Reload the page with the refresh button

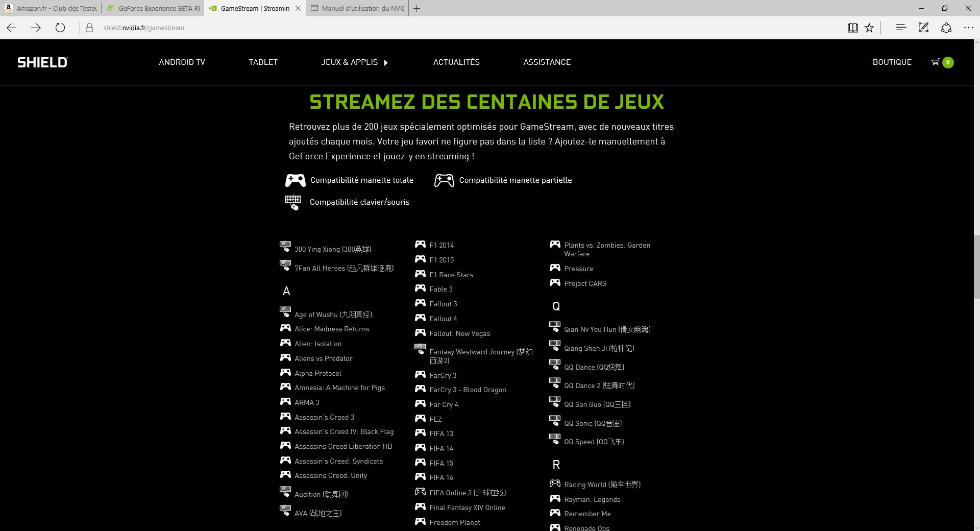tap(60, 28)
